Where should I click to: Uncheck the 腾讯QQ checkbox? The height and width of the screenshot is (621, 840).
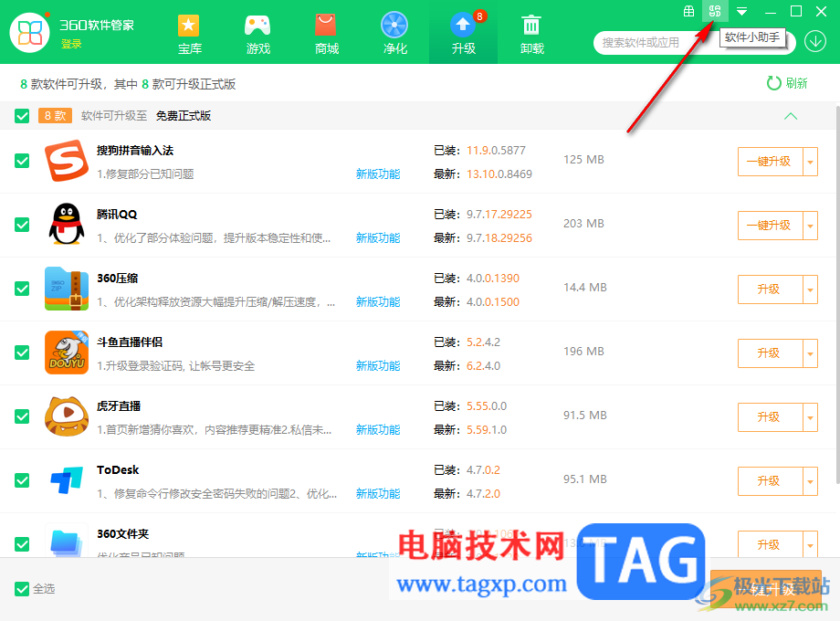(22, 225)
